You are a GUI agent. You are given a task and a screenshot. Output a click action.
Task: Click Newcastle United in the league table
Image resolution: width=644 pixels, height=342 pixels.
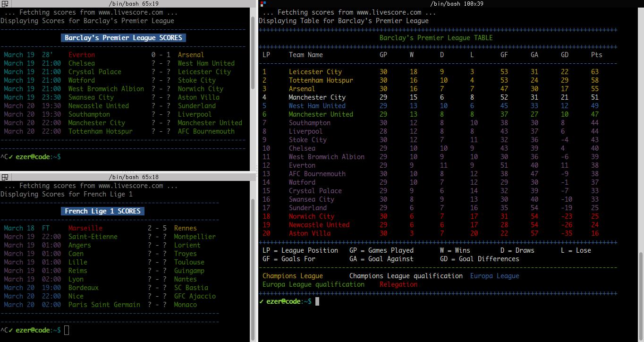[319, 225]
